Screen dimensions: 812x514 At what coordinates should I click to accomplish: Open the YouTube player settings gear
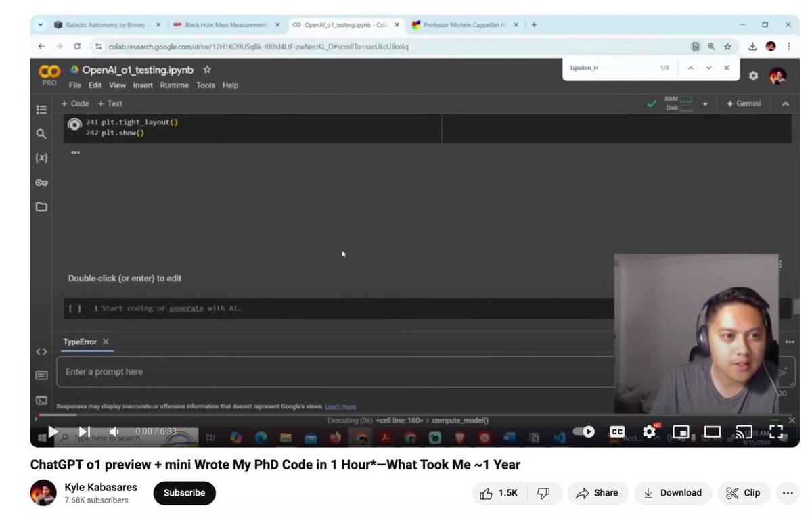tap(650, 431)
